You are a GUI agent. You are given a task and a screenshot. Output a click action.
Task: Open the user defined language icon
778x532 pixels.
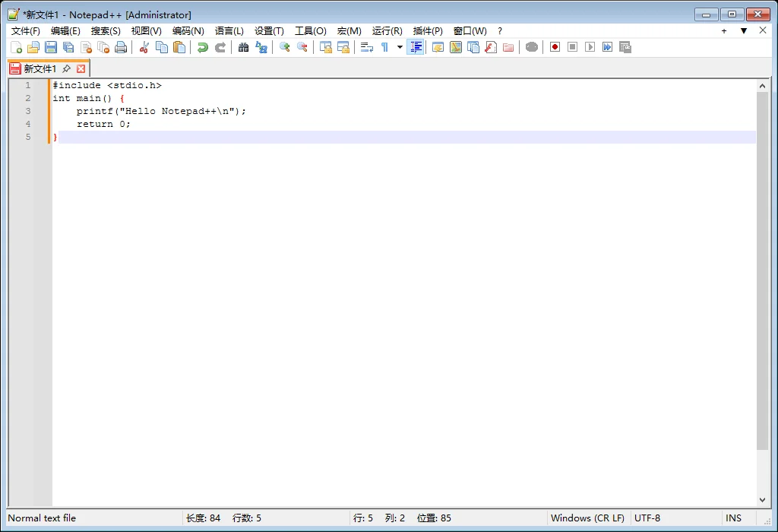(438, 47)
